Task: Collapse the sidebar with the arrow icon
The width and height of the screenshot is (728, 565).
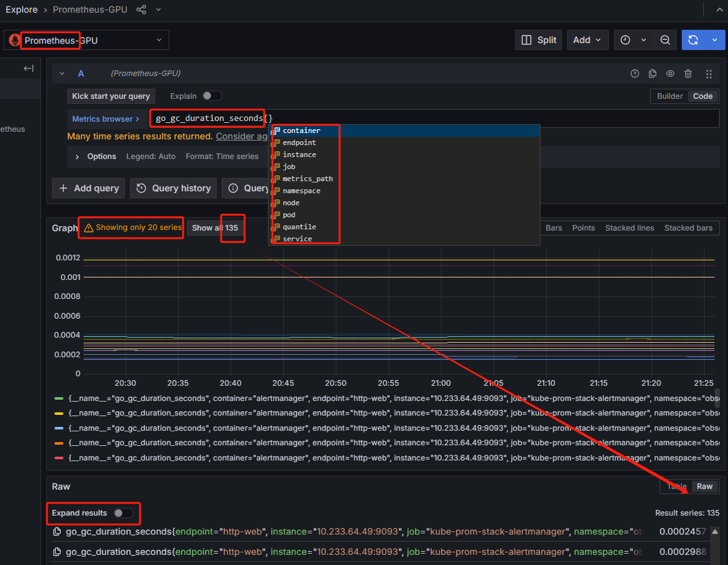Action: coord(29,68)
